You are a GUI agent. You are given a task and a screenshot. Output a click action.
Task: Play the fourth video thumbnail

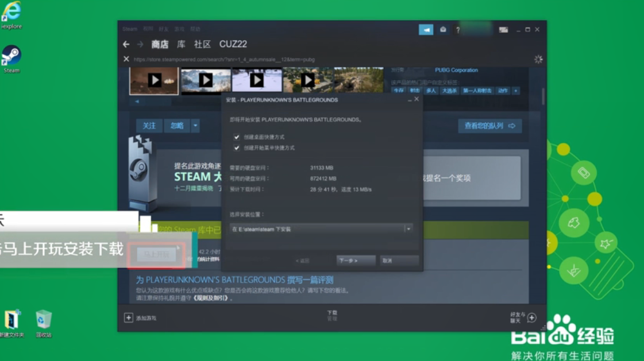tap(308, 80)
